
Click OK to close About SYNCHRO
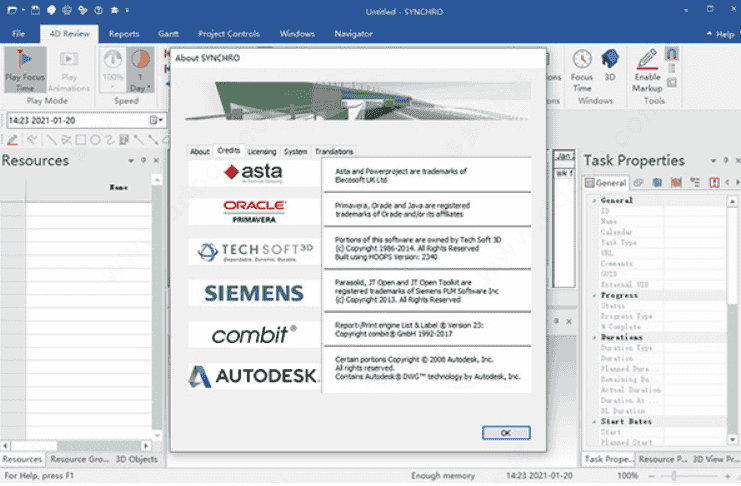point(505,432)
